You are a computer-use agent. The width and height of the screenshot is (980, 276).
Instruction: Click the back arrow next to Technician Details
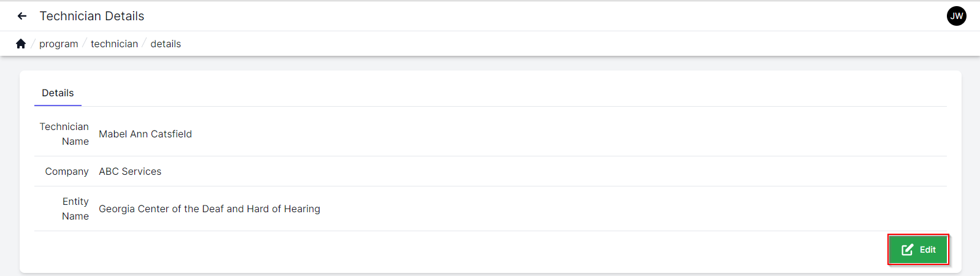click(x=22, y=16)
